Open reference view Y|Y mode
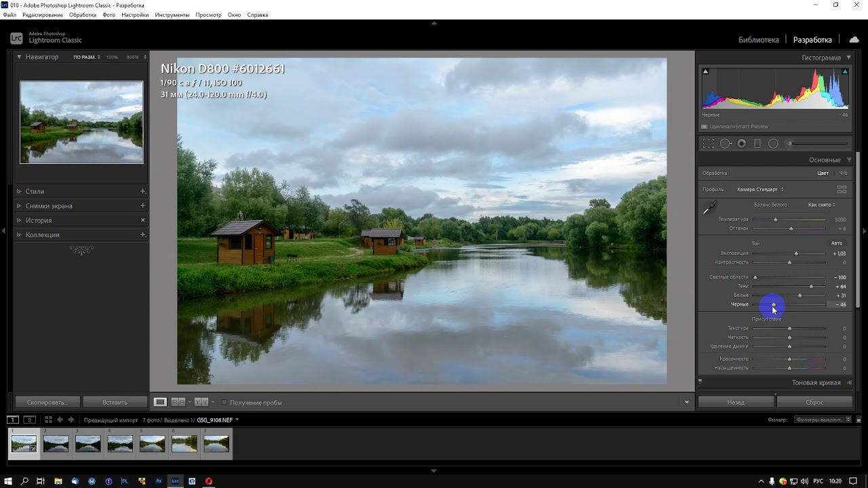This screenshot has width=868, height=488. pos(201,402)
